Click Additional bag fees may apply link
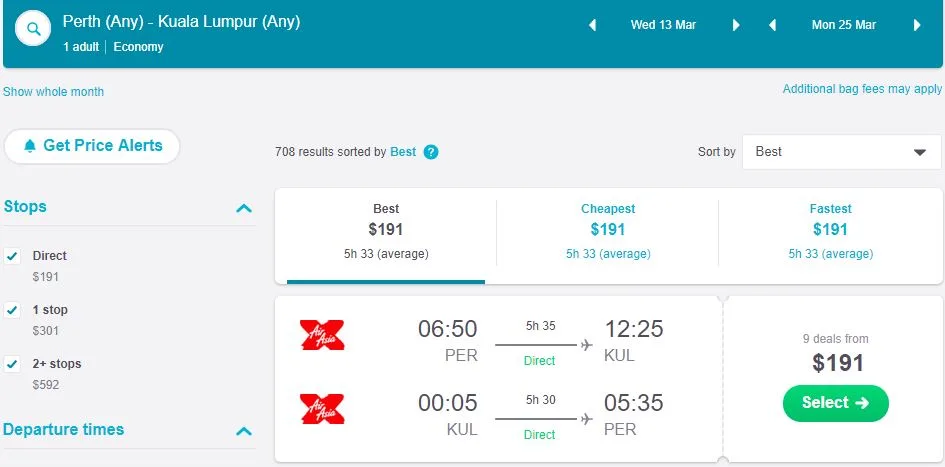 click(x=862, y=89)
